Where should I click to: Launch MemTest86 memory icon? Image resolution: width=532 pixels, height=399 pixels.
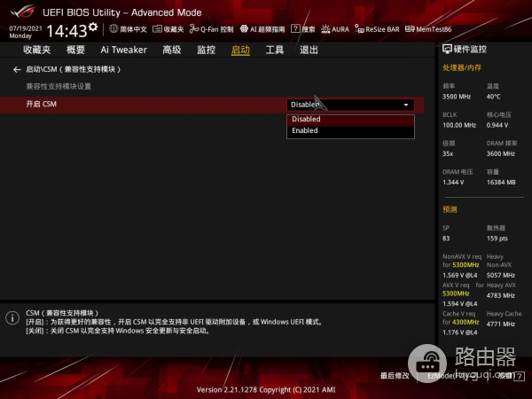[x=410, y=29]
